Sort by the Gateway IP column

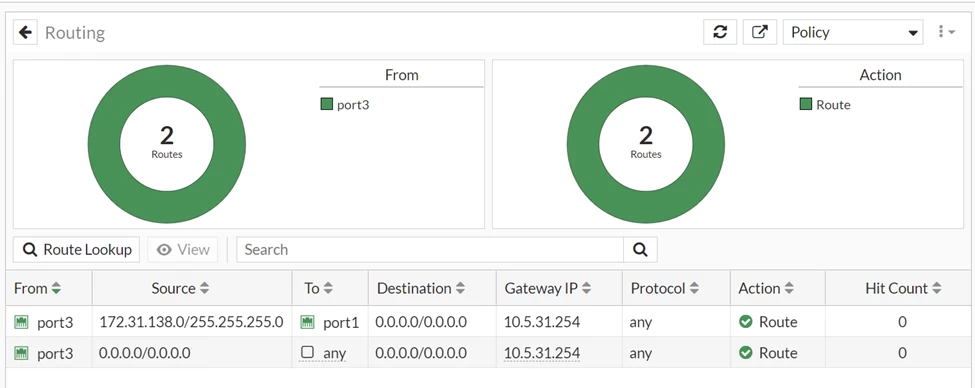pyautogui.click(x=586, y=289)
